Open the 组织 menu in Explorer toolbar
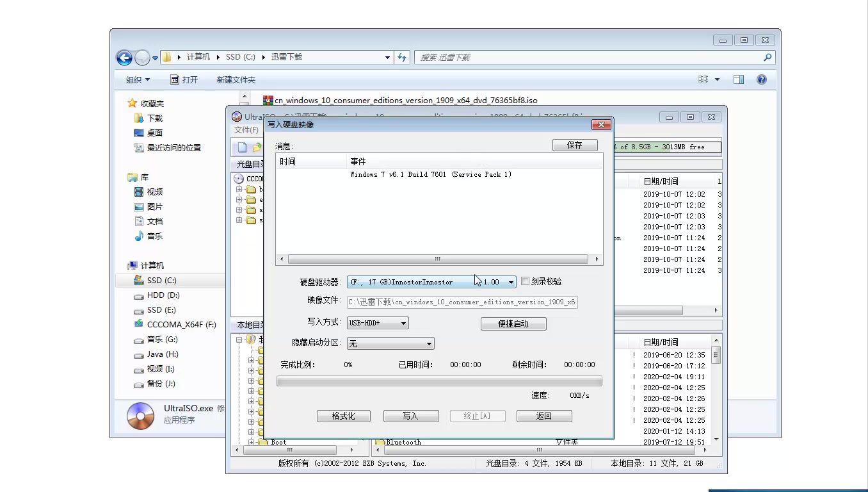Image resolution: width=868 pixels, height=492 pixels. pos(138,80)
